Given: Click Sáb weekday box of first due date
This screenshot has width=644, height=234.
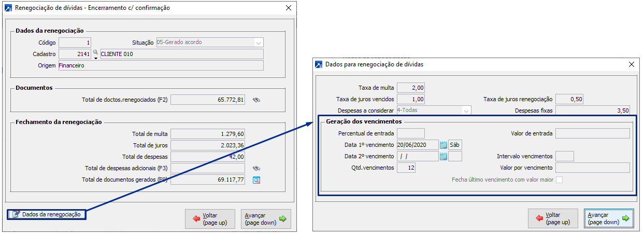Looking at the screenshot, I should pos(455,145).
